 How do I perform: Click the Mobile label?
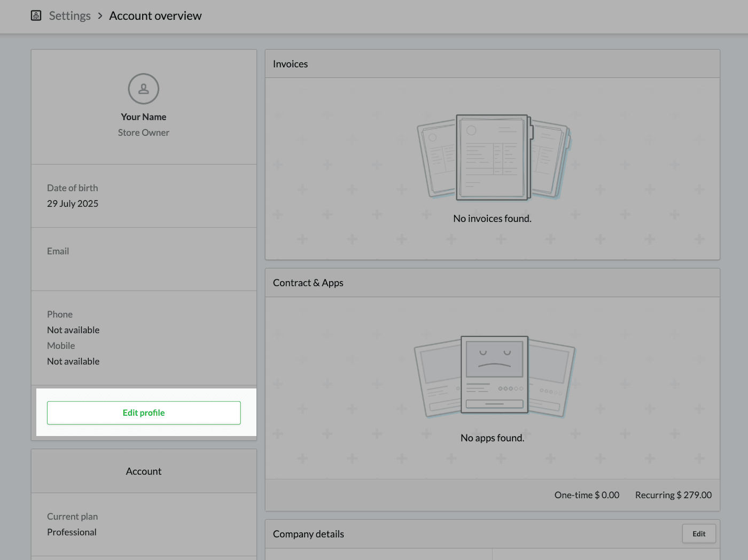[x=61, y=346]
